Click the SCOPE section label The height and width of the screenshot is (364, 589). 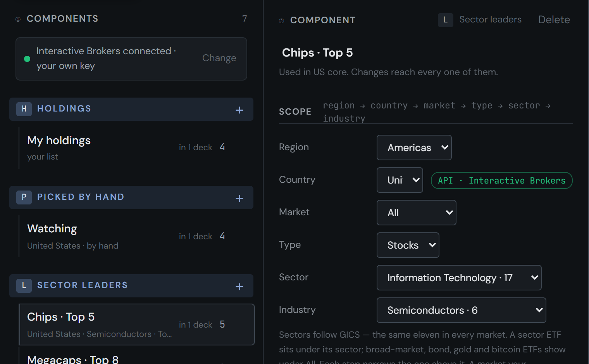coord(295,112)
